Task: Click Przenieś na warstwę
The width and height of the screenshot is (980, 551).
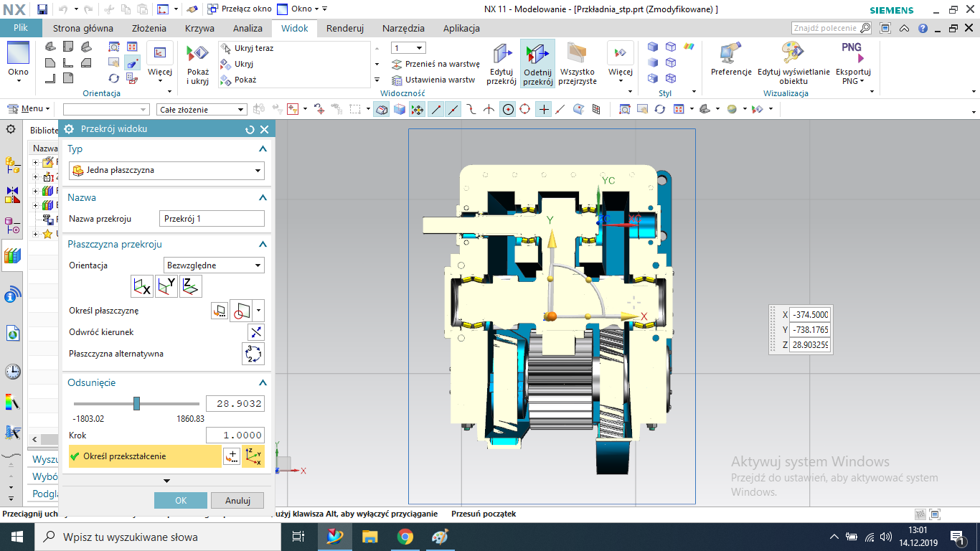Action: click(x=435, y=64)
